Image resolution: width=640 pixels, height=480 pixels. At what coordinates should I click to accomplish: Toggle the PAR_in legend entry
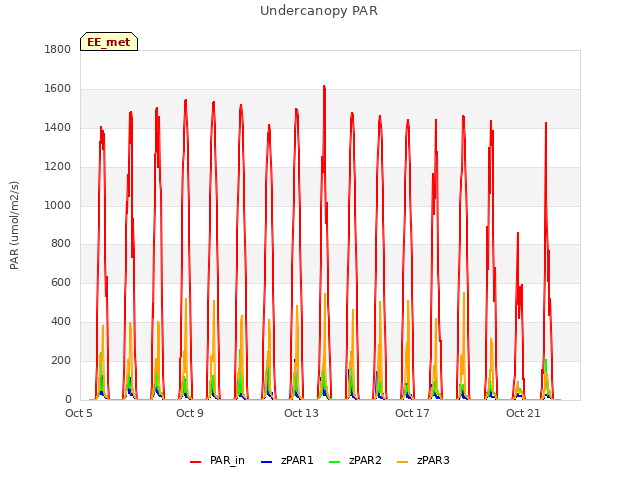(x=218, y=460)
